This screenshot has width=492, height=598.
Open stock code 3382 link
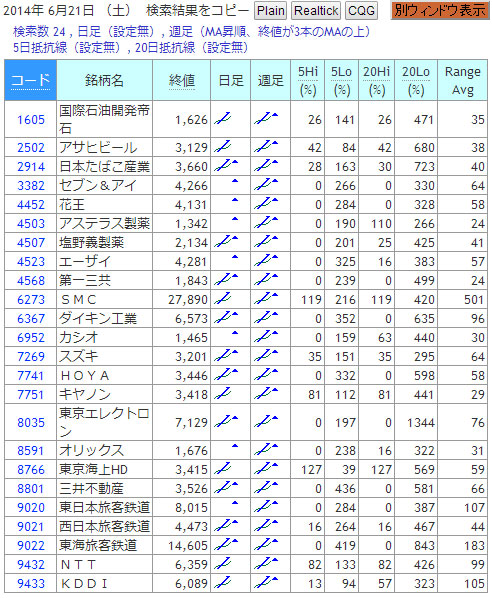coord(31,186)
